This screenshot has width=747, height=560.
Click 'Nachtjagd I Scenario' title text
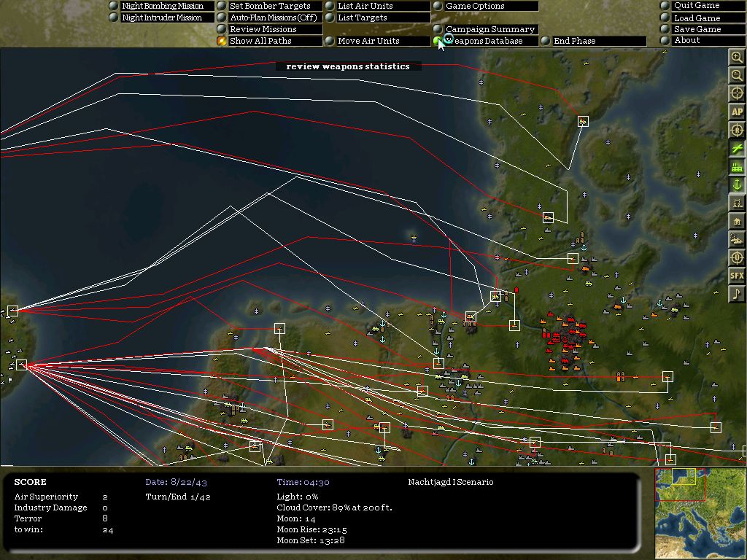[x=451, y=482]
